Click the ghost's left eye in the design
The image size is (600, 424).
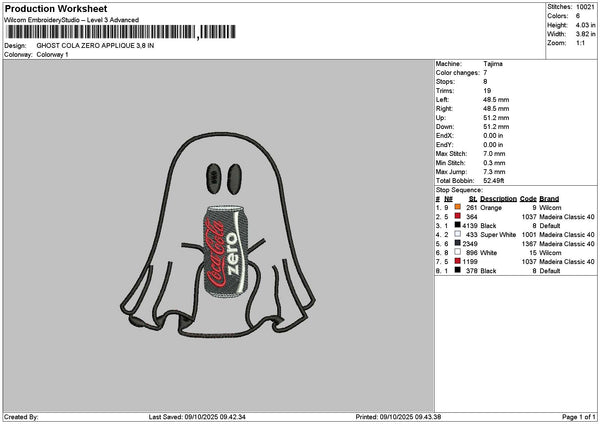click(x=214, y=178)
